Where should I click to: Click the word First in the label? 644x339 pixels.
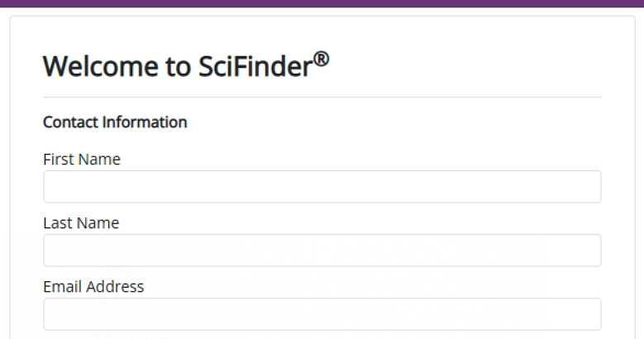(x=56, y=160)
